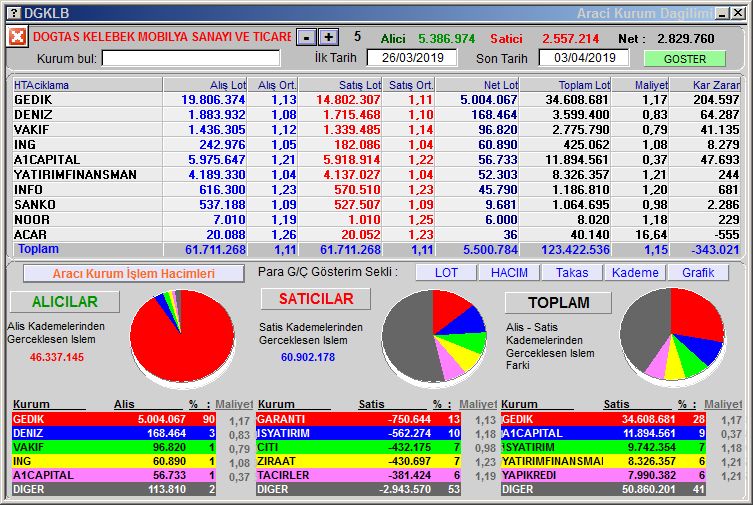The width and height of the screenshot is (753, 505).
Task: Select NOOR row in main table
Action: point(376,219)
